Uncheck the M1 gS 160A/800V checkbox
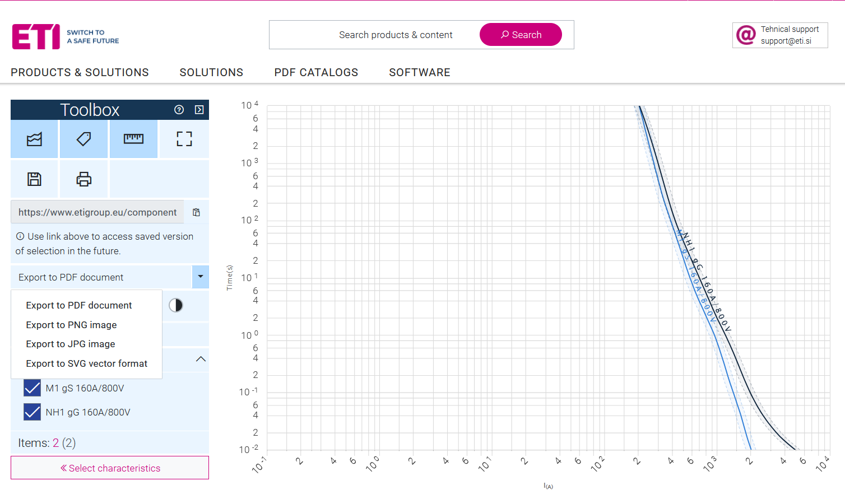Screen dimensions: 845x504 (x=32, y=388)
